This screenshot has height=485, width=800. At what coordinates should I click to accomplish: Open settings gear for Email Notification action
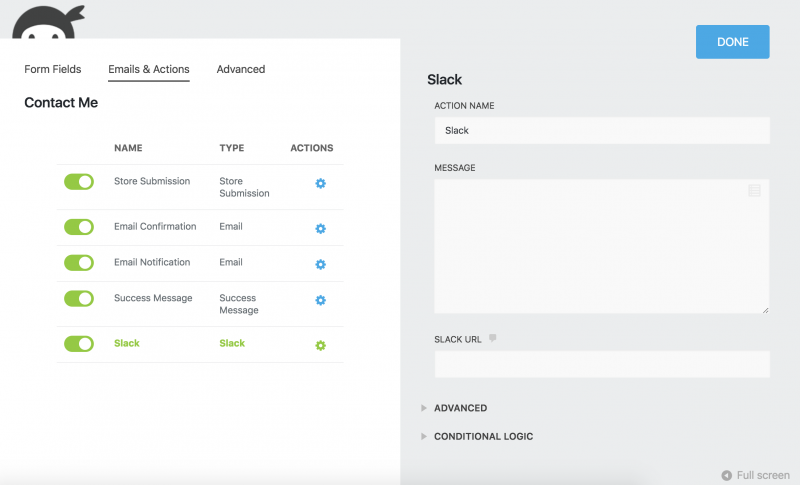(320, 264)
